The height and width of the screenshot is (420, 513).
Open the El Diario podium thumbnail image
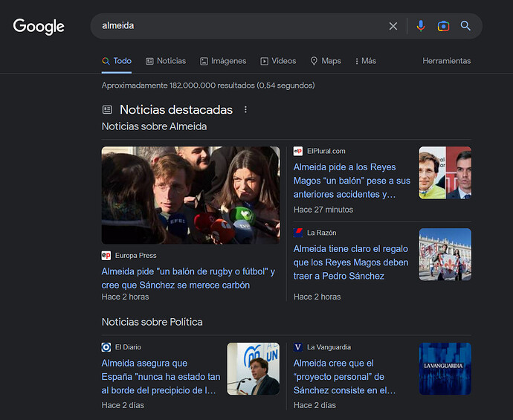254,369
